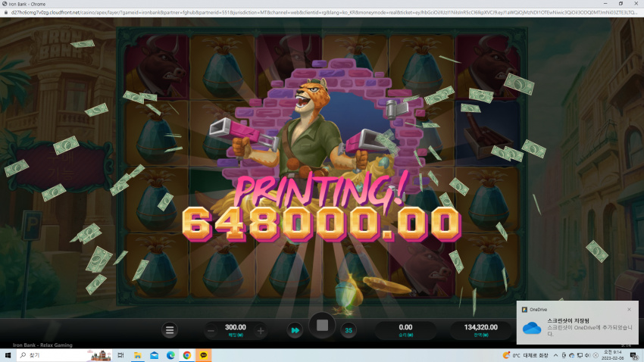
Task: Increase the bet with plus button
Action: point(261,331)
